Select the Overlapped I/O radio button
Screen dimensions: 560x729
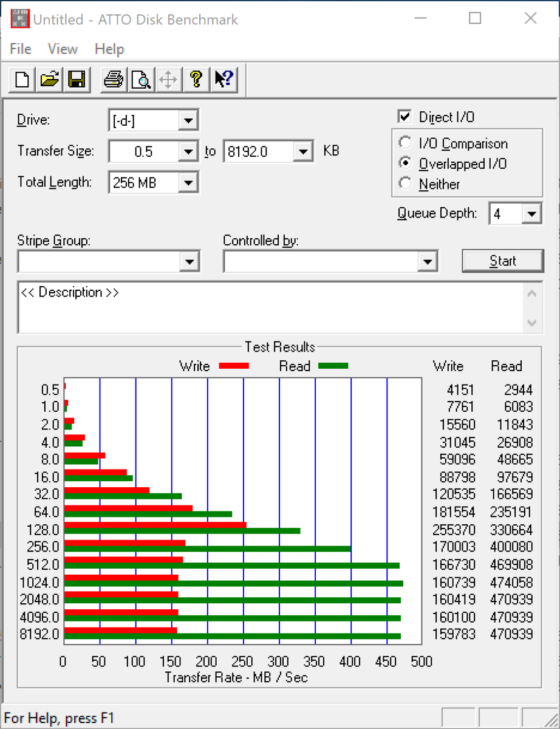404,163
